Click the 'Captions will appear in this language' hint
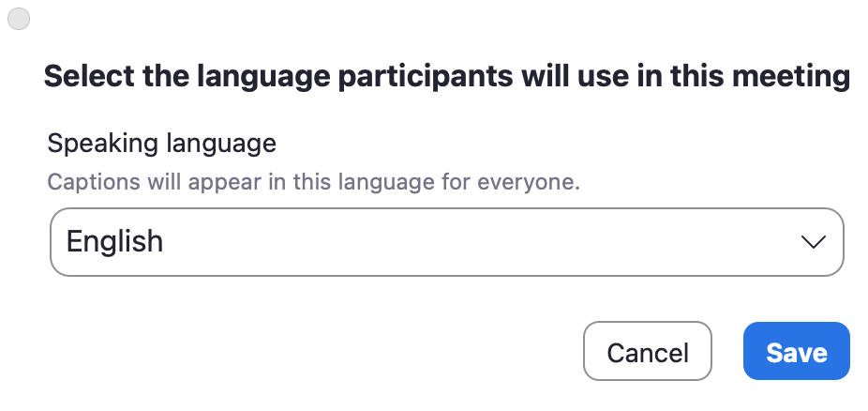The width and height of the screenshot is (868, 411). pyautogui.click(x=313, y=182)
